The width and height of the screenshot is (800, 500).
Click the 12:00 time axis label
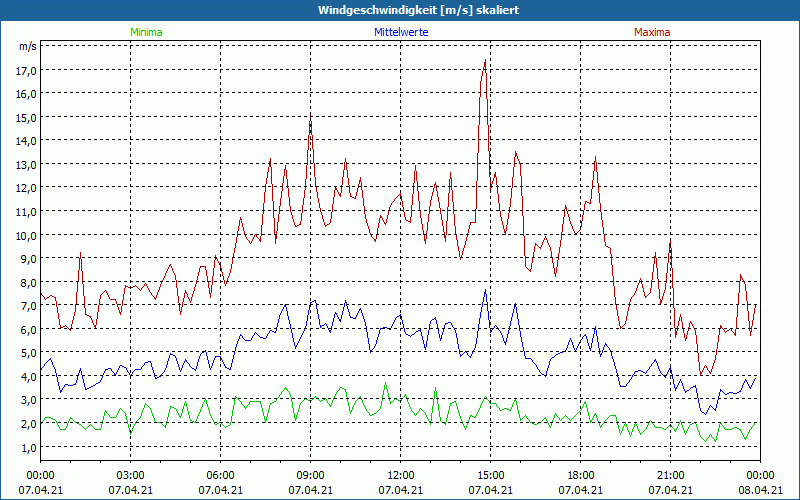coord(401,476)
